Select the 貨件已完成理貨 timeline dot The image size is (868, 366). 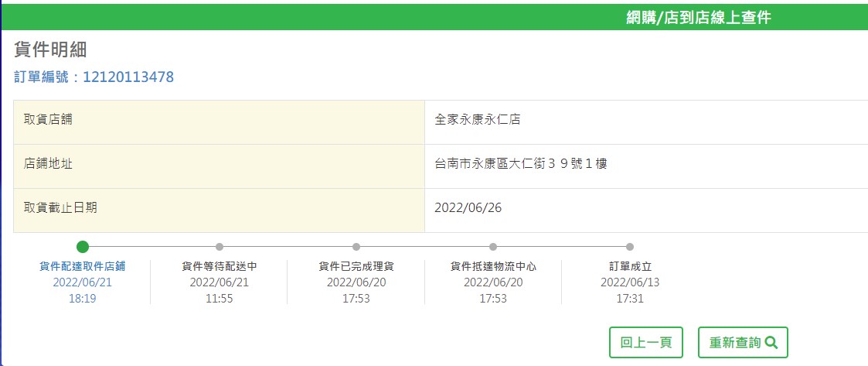[356, 247]
